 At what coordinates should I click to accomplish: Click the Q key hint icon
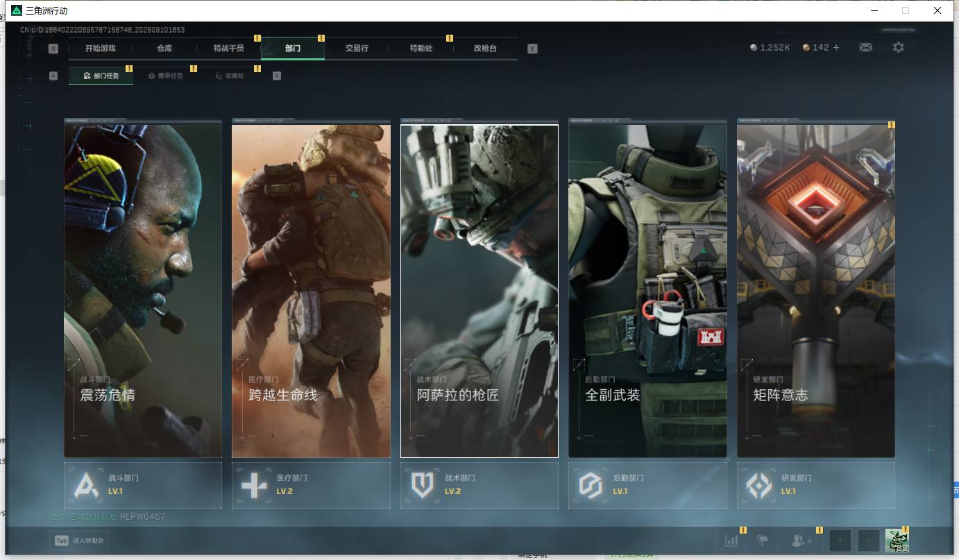click(53, 49)
